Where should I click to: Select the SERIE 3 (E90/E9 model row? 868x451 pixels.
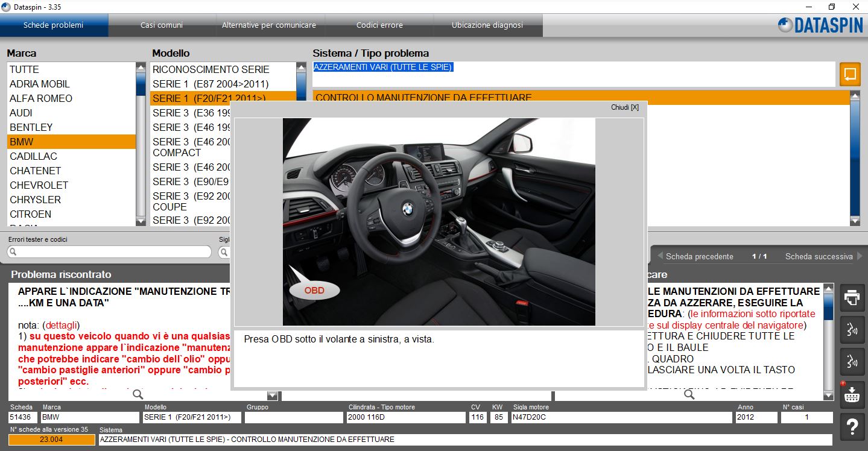tap(190, 181)
